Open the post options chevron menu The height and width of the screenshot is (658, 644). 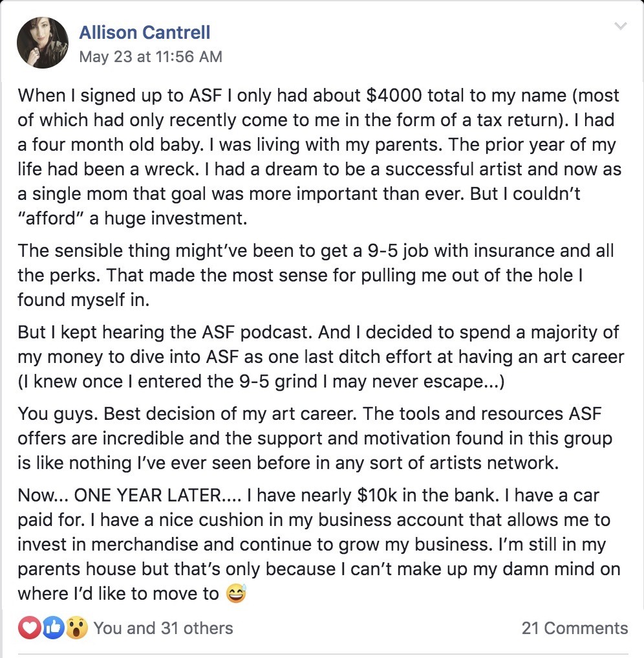[x=620, y=27]
